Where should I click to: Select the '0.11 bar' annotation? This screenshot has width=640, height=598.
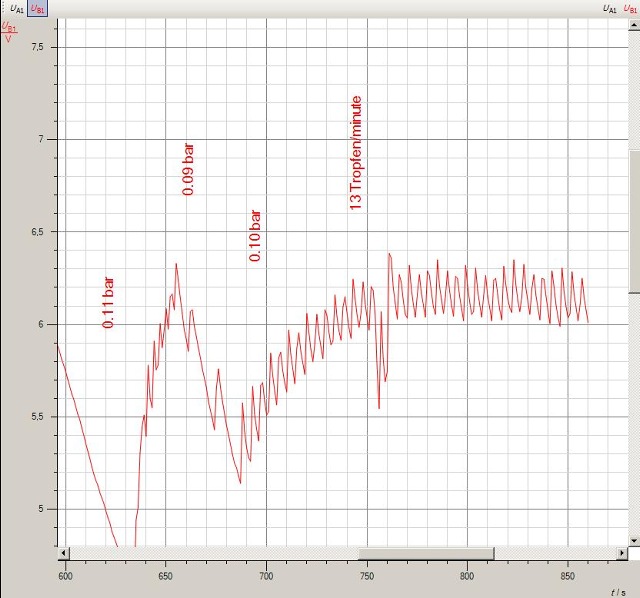point(109,302)
